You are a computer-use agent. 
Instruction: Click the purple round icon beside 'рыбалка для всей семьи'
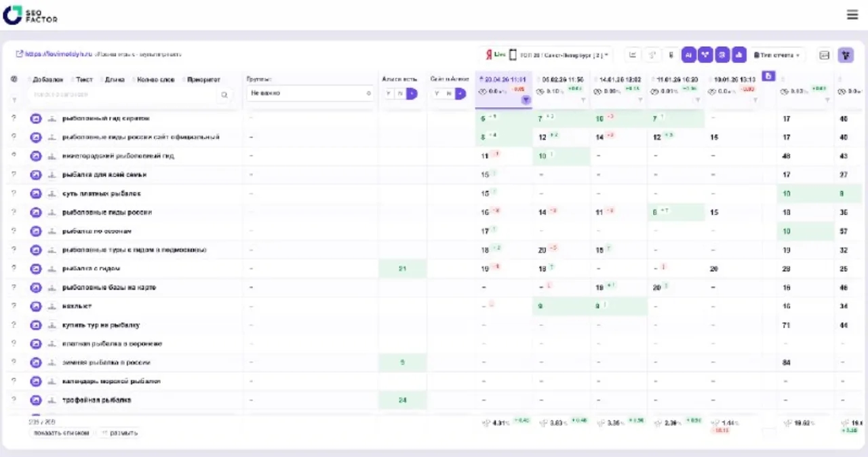(x=36, y=175)
